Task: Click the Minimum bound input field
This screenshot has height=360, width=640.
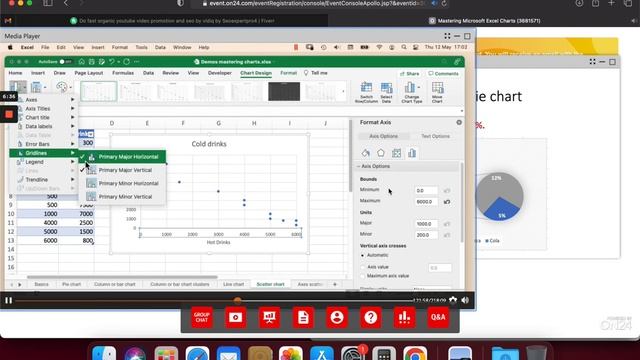Action: pos(426,191)
